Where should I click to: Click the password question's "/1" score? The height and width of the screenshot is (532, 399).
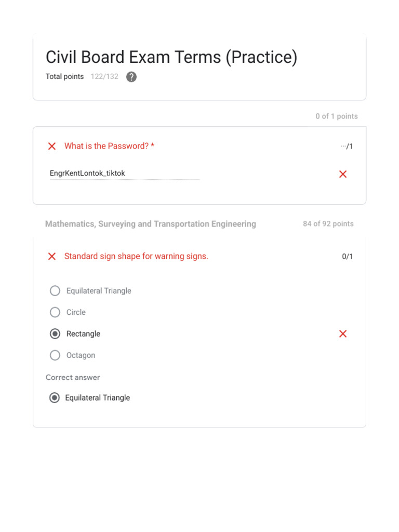tap(347, 147)
